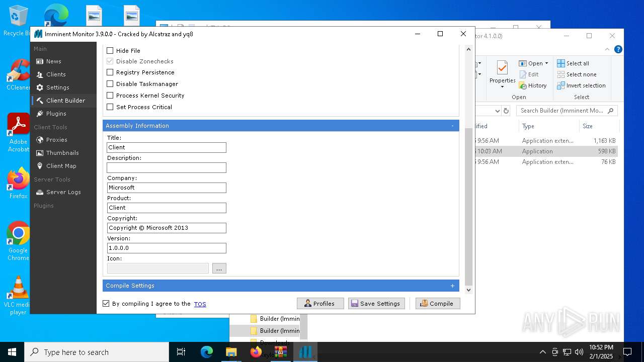The width and height of the screenshot is (644, 362).
Task: Select Client Builder in the sidebar
Action: click(x=65, y=101)
